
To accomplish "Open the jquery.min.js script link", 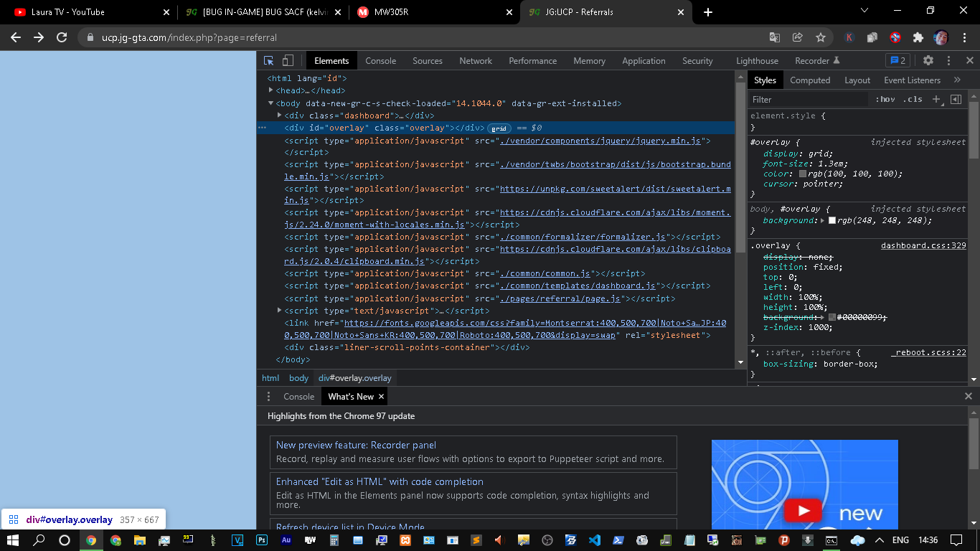I will pyautogui.click(x=600, y=141).
